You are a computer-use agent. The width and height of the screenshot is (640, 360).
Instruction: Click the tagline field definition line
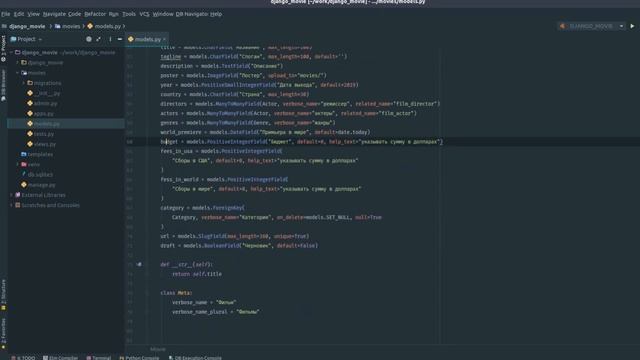[253, 57]
